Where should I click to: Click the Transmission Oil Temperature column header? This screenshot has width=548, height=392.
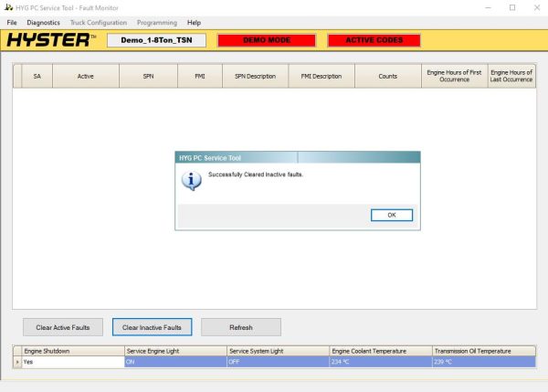(x=484, y=351)
